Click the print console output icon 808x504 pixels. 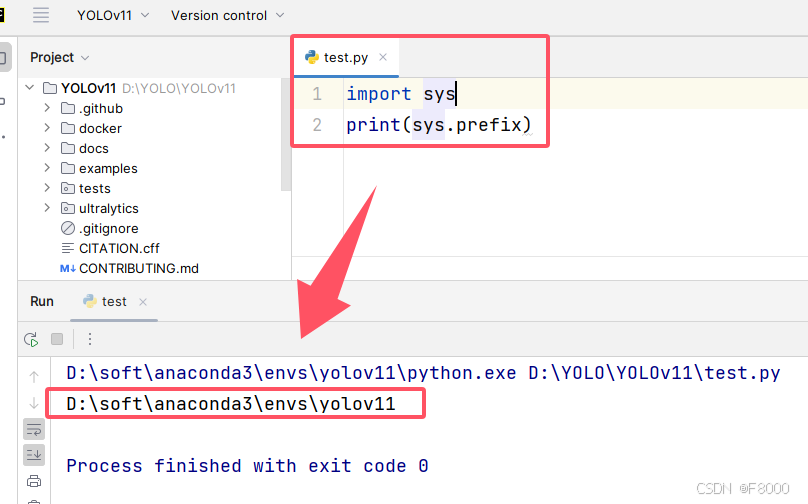(x=34, y=481)
